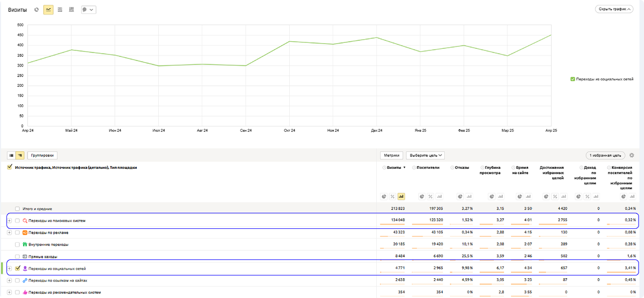
Task: Show percent values for Посетители column
Action: 430,196
